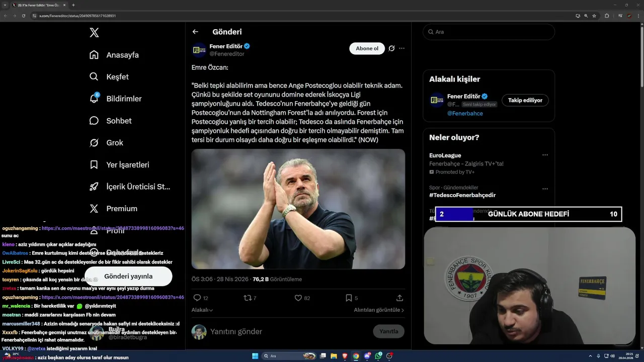The width and height of the screenshot is (644, 362).
Task: Click the @Fenereditor handle on the post
Action: coord(227,54)
